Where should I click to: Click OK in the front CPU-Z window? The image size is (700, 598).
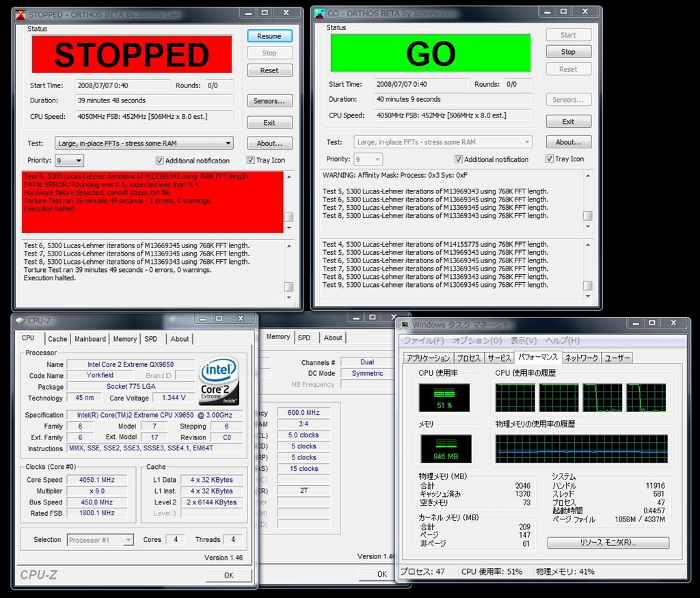click(x=229, y=575)
